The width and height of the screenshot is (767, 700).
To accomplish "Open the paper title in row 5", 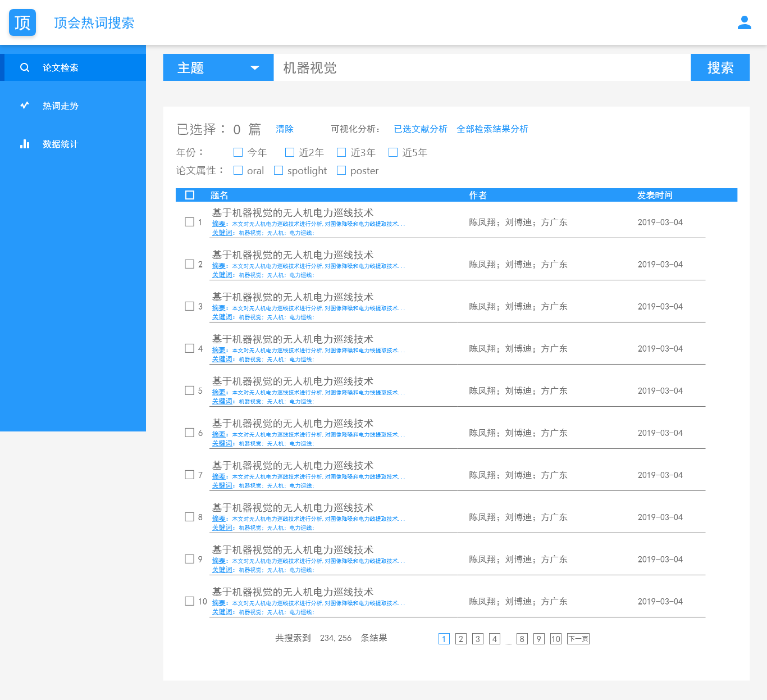I will (x=293, y=381).
